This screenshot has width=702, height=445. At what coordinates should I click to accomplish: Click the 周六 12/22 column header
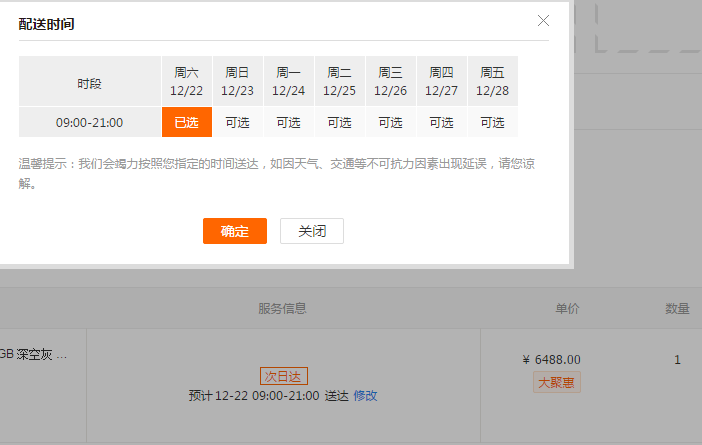(187, 81)
